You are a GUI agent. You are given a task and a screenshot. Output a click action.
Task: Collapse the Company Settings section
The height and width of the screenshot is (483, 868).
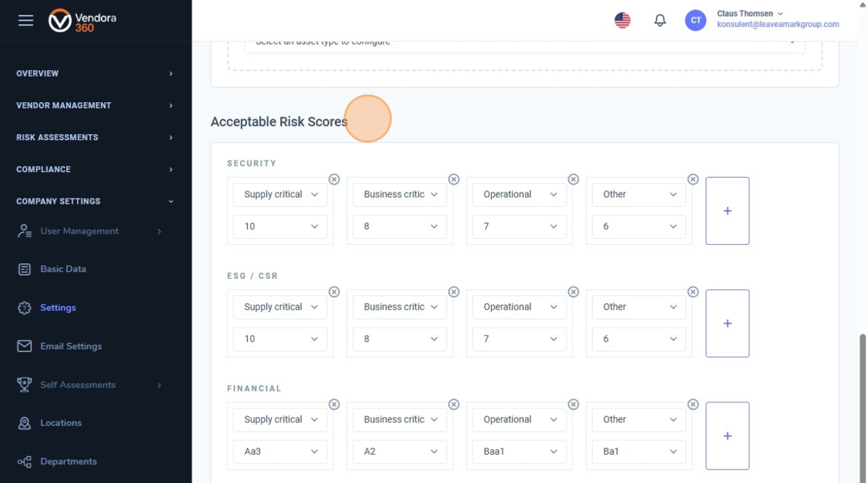click(95, 201)
